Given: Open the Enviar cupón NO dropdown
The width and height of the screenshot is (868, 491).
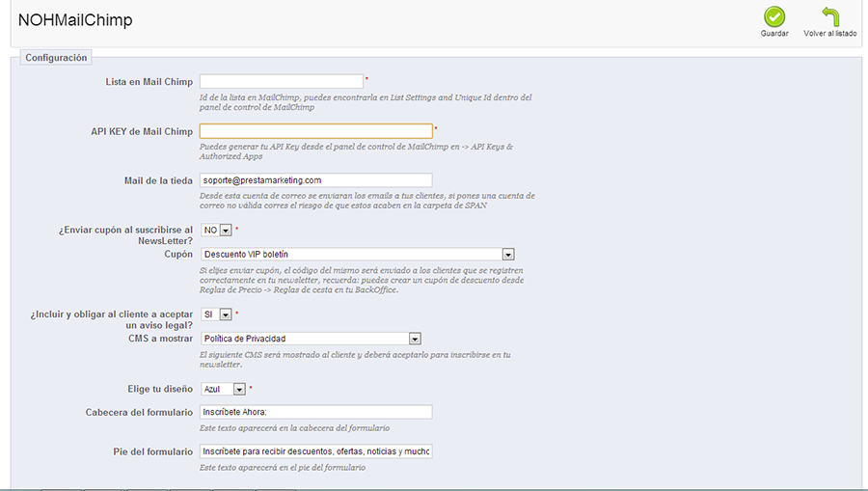Looking at the screenshot, I should [x=216, y=230].
